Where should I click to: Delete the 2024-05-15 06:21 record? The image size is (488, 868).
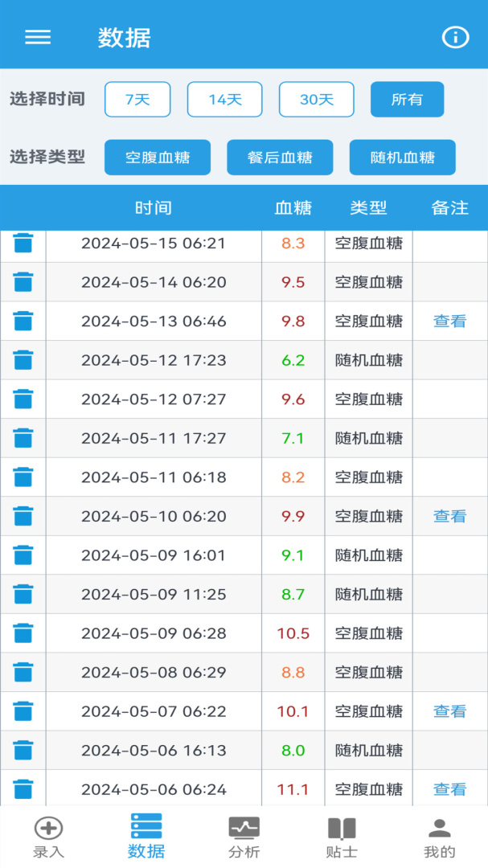tap(23, 243)
